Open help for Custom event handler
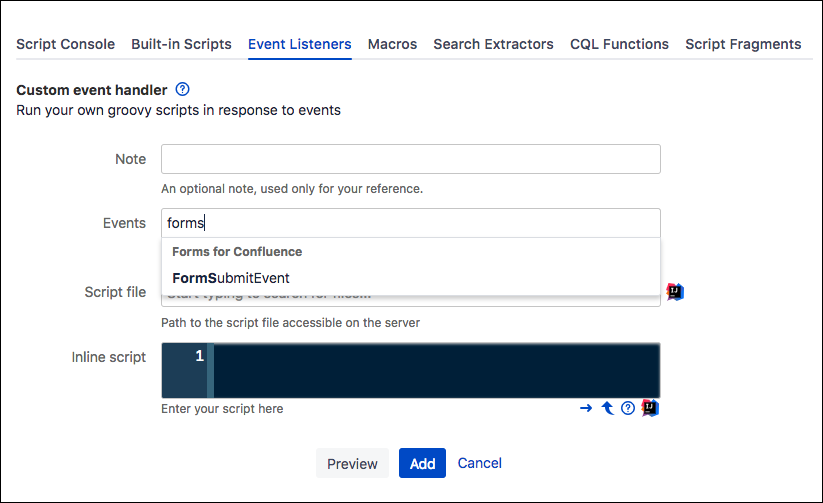The image size is (823, 503). pos(182,89)
